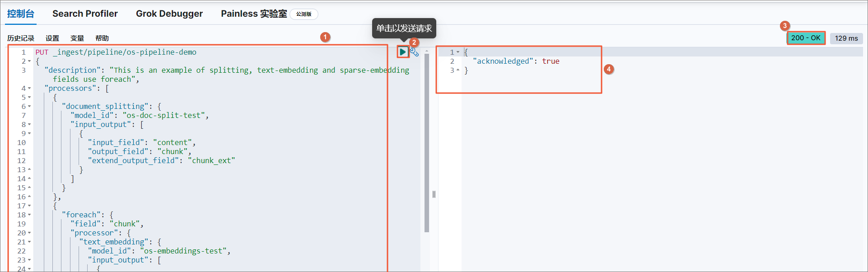Screen dimensions: 868x272
Task: Click the "output_field": "chunk" line
Action: click(140, 151)
